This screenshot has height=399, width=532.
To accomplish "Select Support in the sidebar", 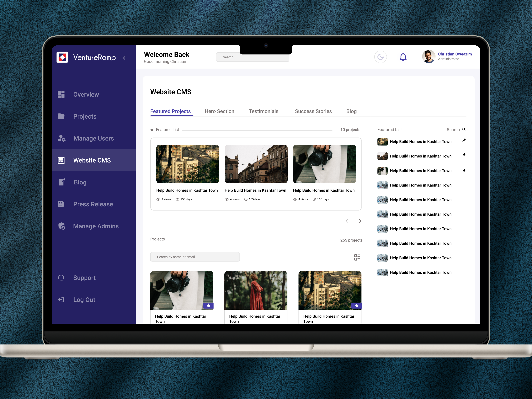I will 94,278.
